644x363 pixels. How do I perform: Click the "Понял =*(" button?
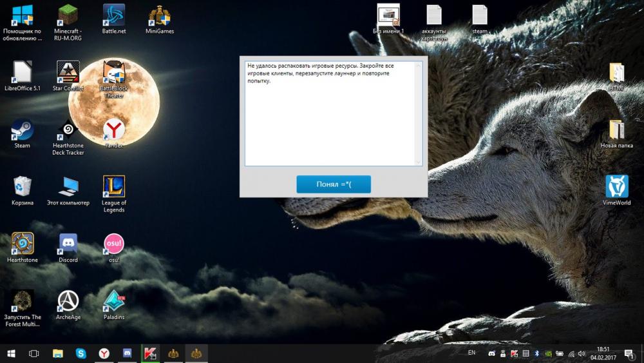[334, 184]
